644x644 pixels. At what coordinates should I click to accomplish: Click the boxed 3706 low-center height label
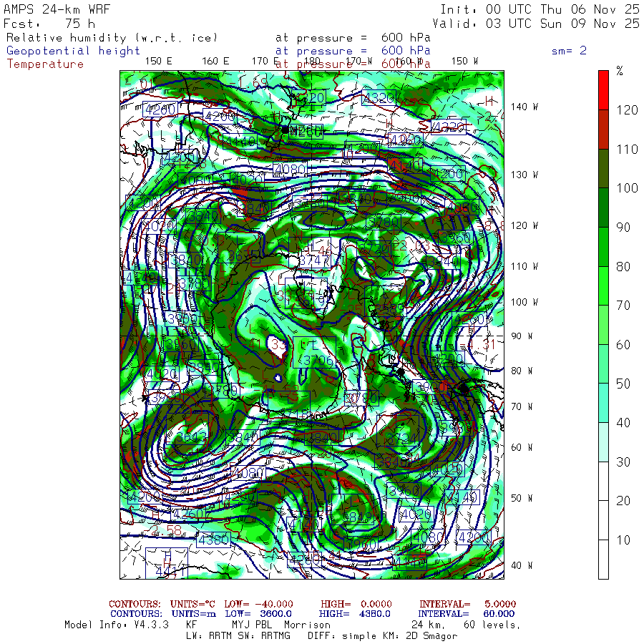pyautogui.click(x=316, y=360)
